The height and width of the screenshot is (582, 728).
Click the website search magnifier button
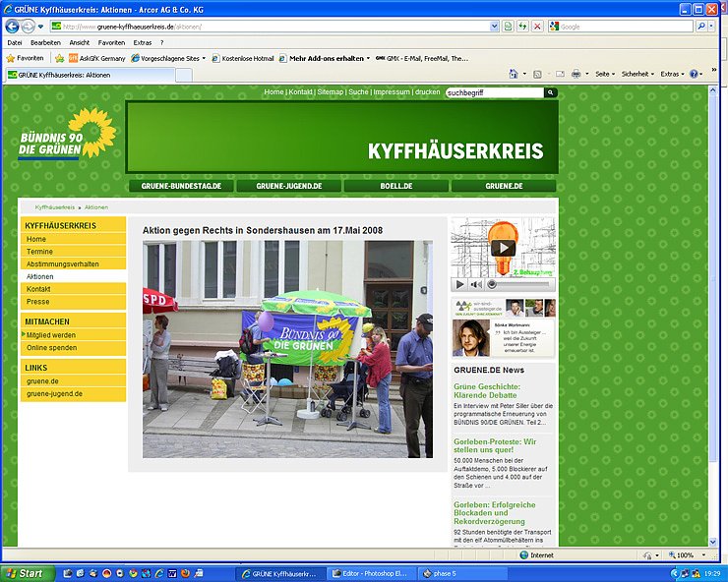(551, 92)
